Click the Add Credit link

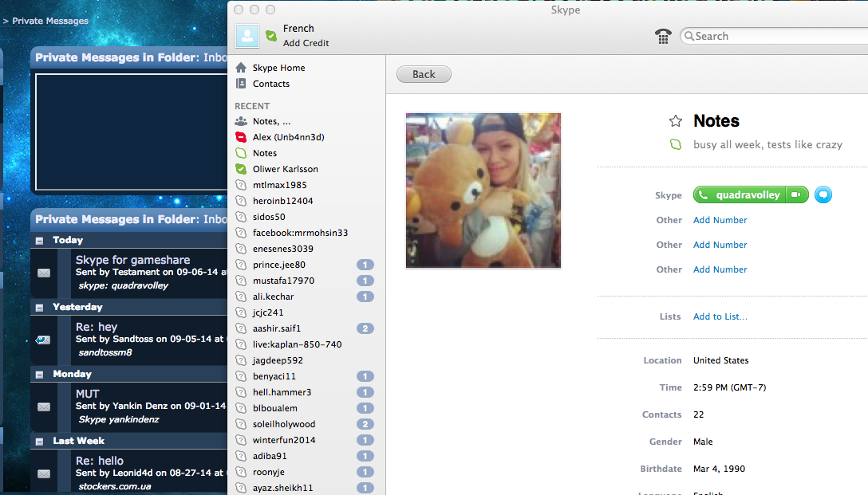[306, 42]
